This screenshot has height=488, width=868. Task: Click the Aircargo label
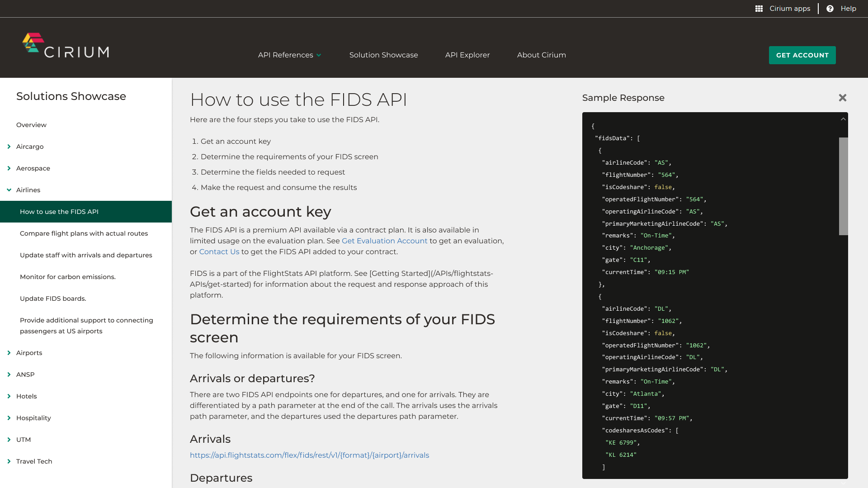pos(30,147)
